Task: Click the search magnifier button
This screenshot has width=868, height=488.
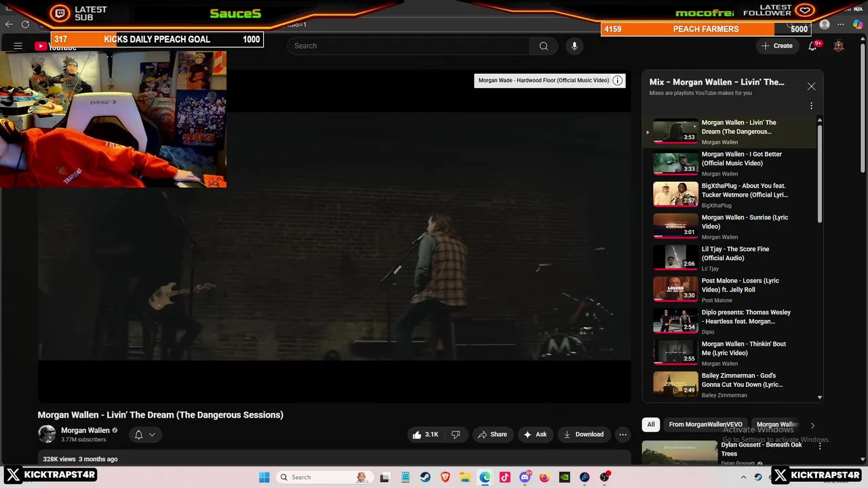Action: [543, 46]
